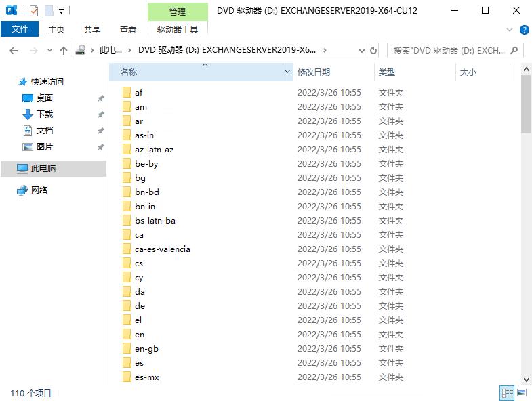Open the Help icon

(524, 30)
